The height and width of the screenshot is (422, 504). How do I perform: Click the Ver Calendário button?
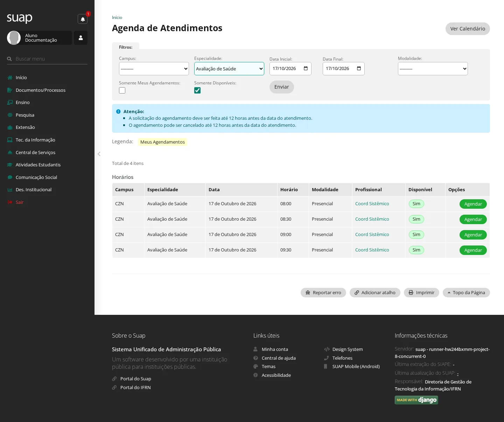468,29
